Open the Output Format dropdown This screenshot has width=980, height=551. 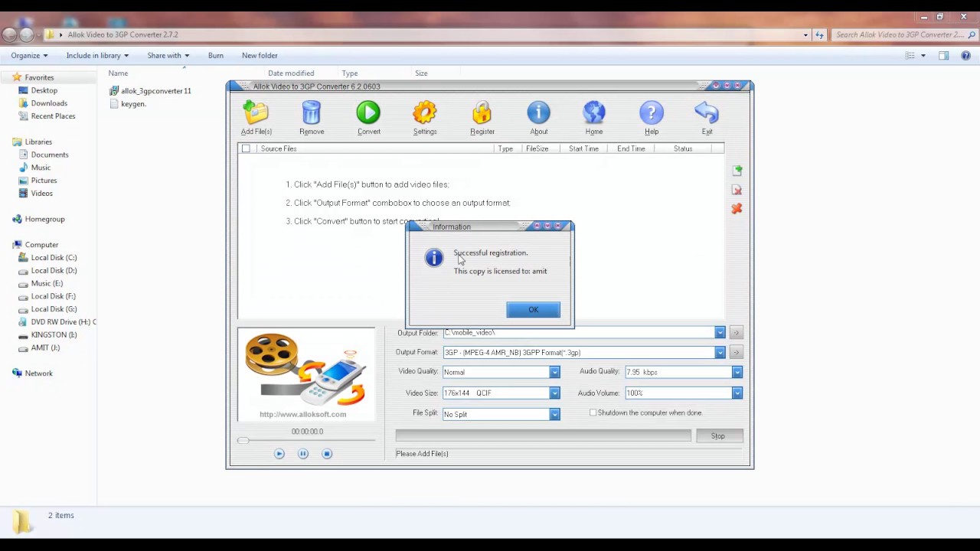[720, 353]
